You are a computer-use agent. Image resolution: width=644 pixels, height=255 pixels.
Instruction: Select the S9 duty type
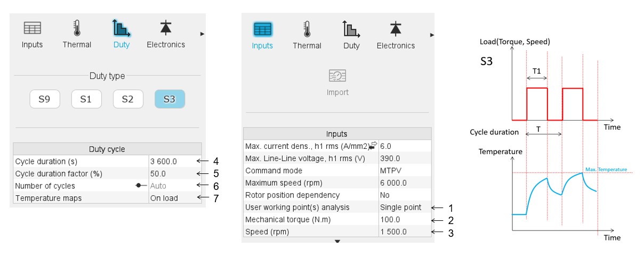[x=45, y=99]
